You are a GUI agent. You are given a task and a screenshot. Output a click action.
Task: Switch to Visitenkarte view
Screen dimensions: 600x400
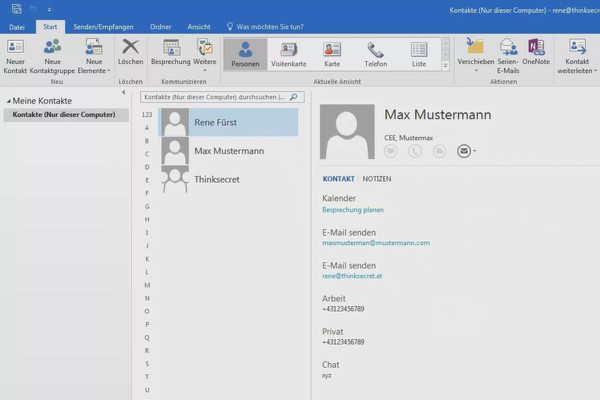coord(289,54)
